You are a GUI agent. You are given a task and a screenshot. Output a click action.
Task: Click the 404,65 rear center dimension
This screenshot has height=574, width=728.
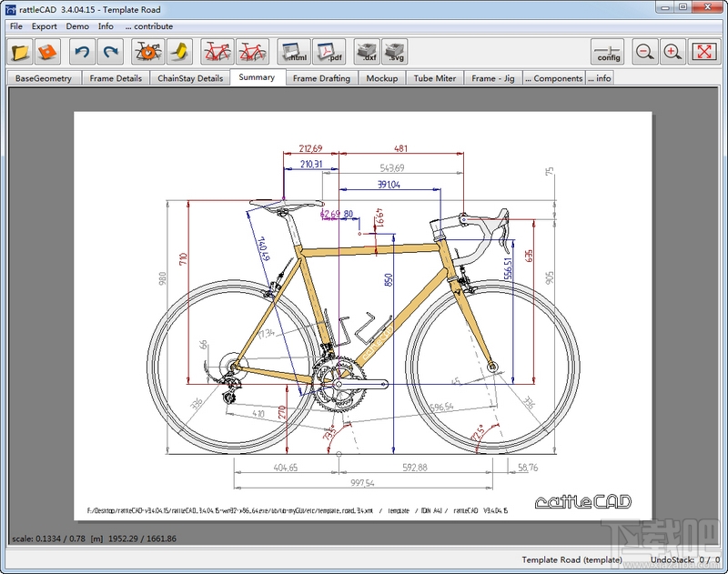(x=286, y=468)
